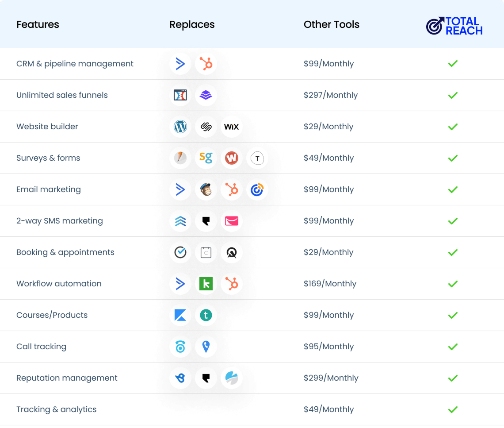Select the Squarespace icon
504x428 pixels.
pos(206,127)
